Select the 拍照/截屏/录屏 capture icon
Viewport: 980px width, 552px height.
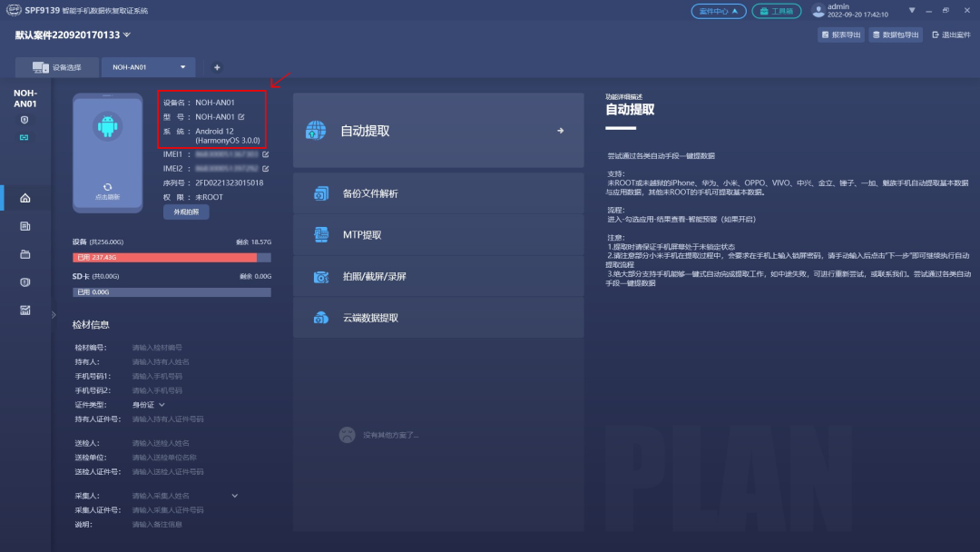point(321,276)
